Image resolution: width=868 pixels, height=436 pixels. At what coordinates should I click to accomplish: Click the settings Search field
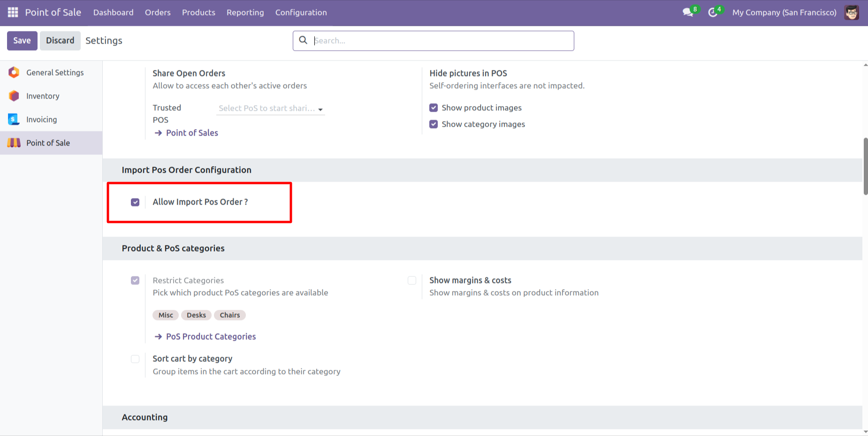click(x=441, y=41)
